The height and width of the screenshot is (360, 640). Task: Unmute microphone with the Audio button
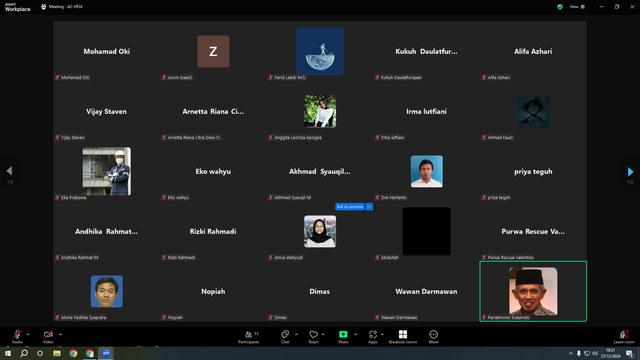(x=17, y=337)
